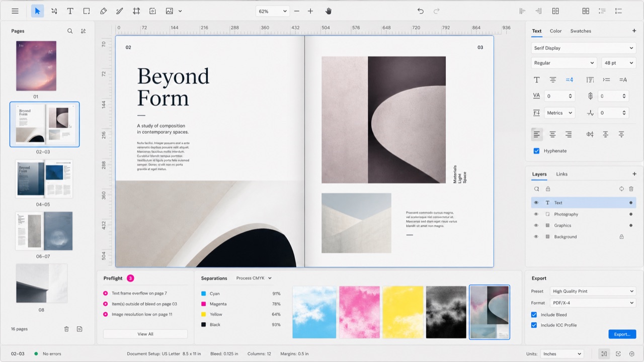Open the hamburger menu
The width and height of the screenshot is (644, 362).
tap(15, 11)
